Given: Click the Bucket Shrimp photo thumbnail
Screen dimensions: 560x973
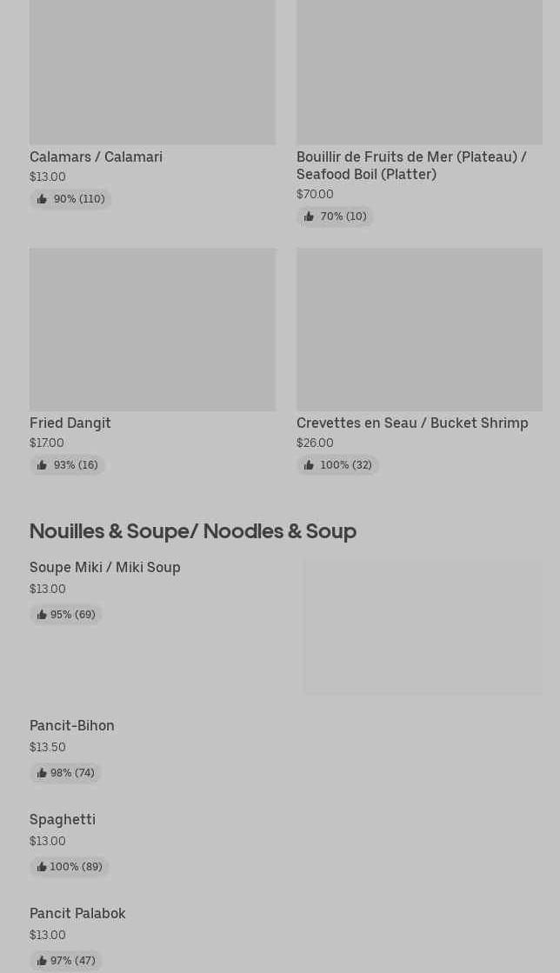Looking at the screenshot, I should 420,330.
